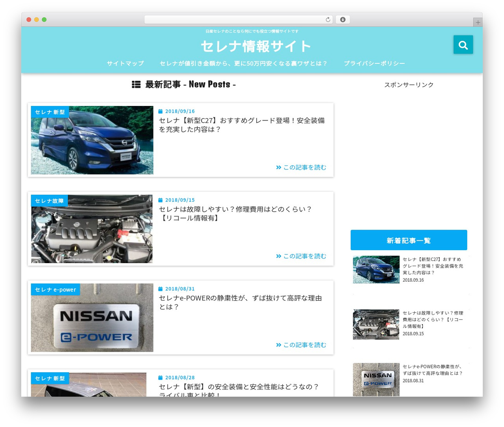Open the search magnifier button
Screen dimensions: 504x427
[463, 45]
